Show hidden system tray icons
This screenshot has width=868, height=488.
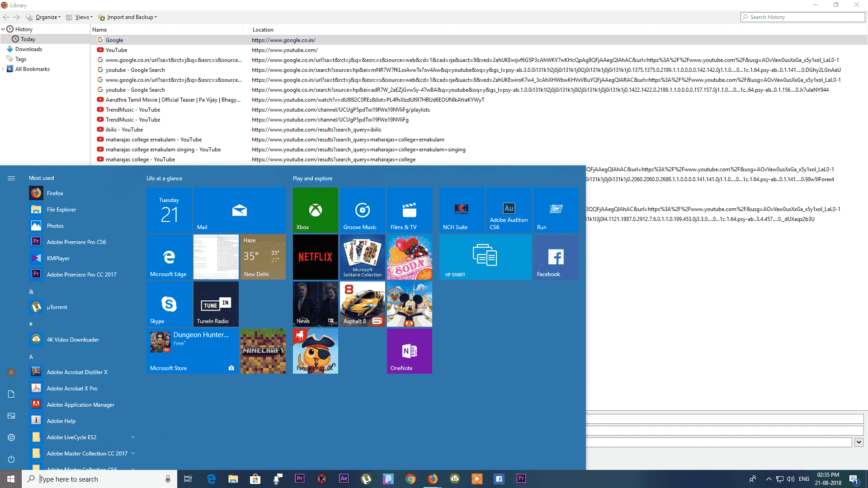point(769,479)
